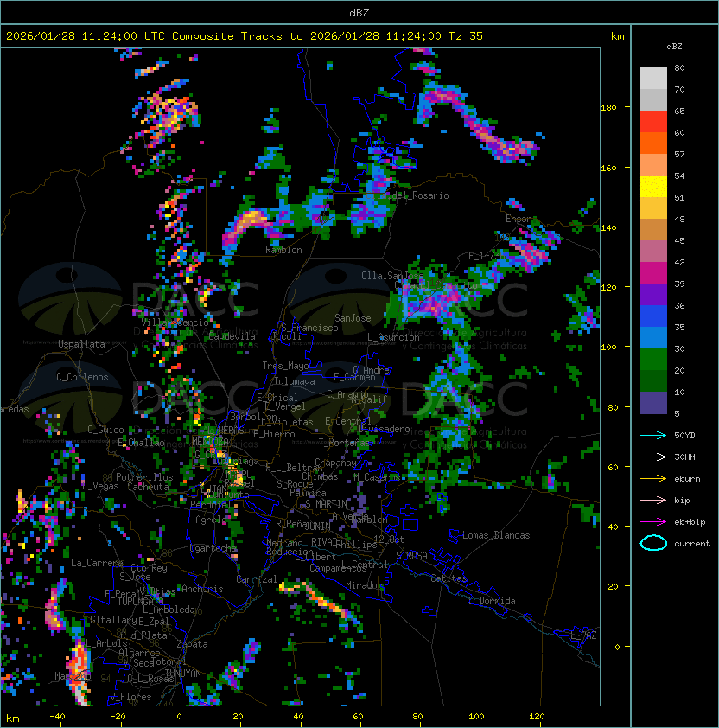The image size is (719, 728).
Task: Click the 'Tres_Mayo' map label
Action: point(285,366)
